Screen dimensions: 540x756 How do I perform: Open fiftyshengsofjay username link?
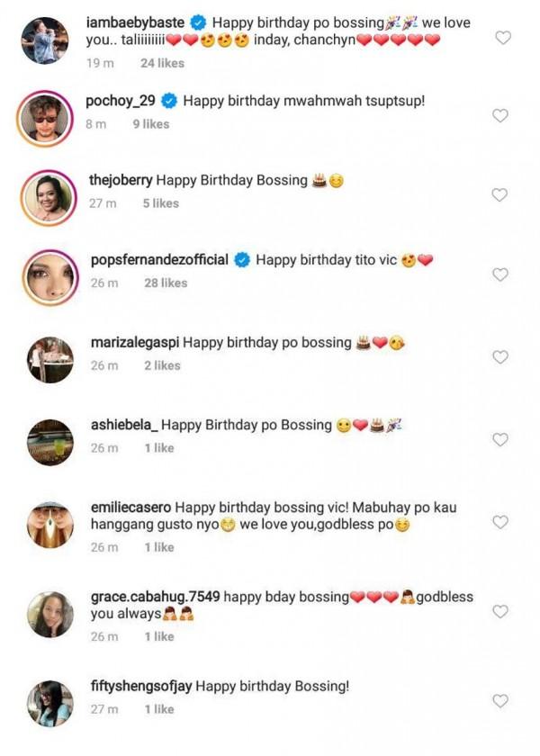pyautogui.click(x=141, y=687)
